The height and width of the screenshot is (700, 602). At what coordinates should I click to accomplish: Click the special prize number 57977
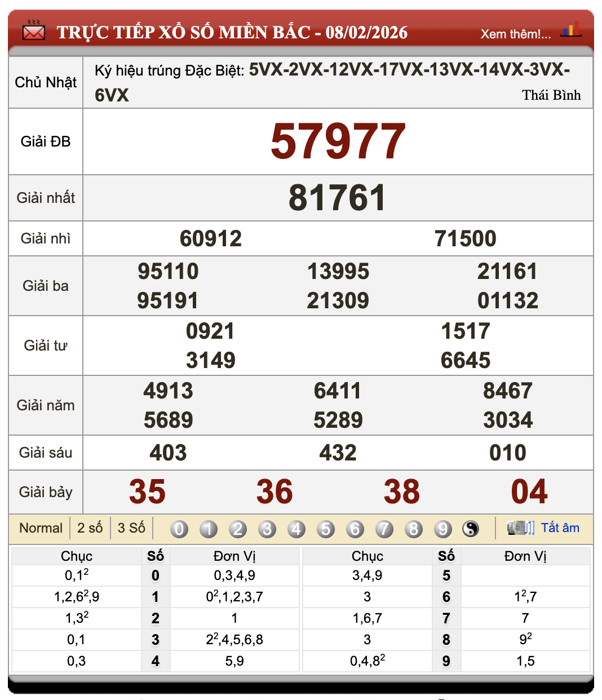pos(338,141)
